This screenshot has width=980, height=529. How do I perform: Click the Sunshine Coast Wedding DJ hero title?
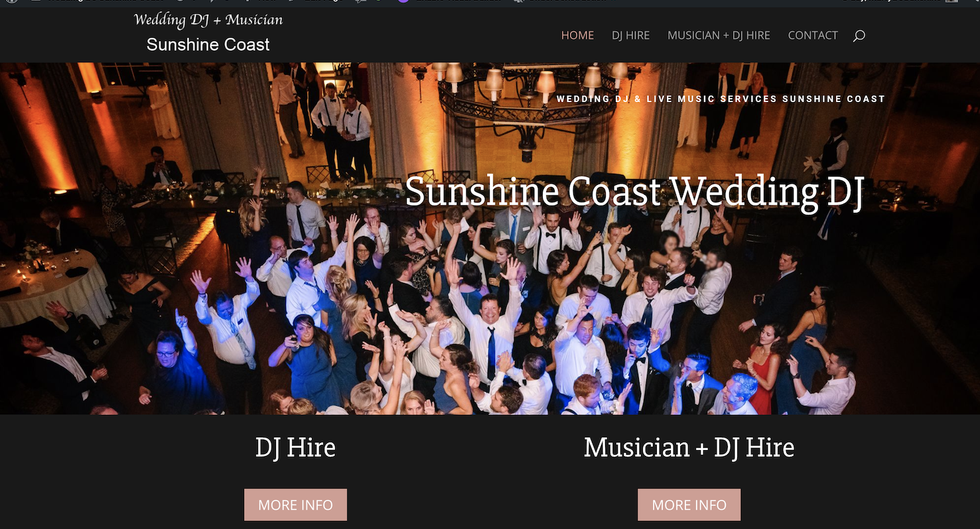tap(634, 192)
